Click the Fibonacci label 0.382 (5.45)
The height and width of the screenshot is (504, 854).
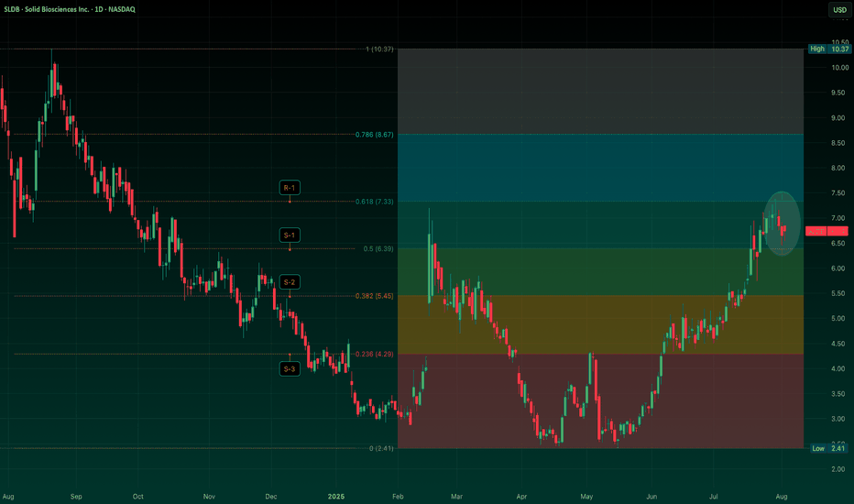pyautogui.click(x=374, y=296)
